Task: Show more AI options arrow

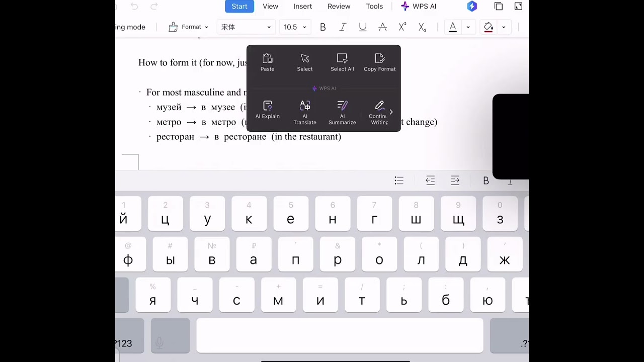Action: coord(391,112)
